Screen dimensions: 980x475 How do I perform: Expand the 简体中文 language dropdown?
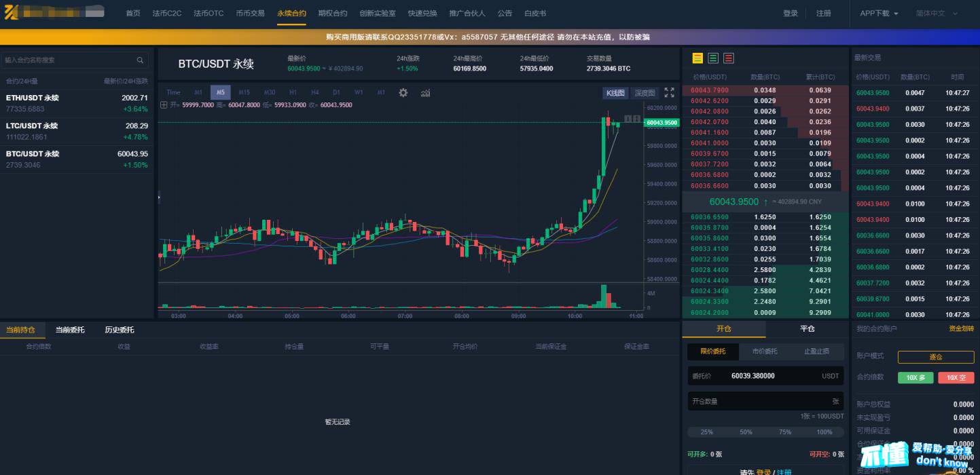[937, 14]
